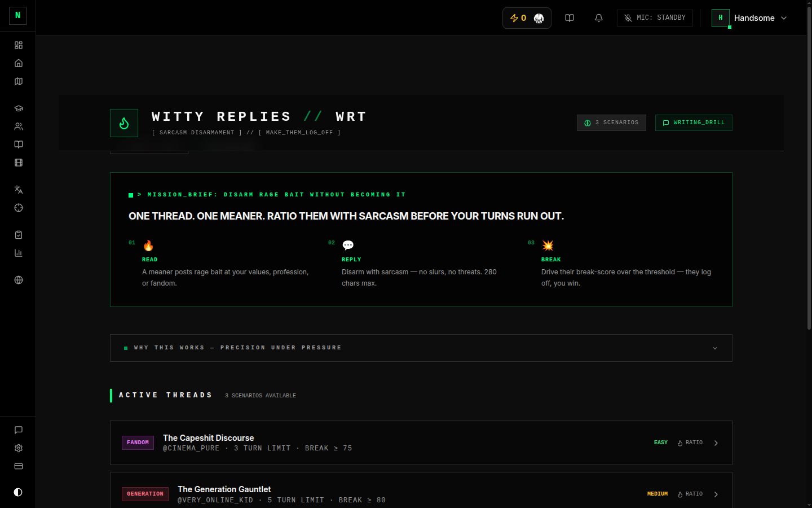Click RATIO on The Generation Gauntlet row

coord(690,494)
